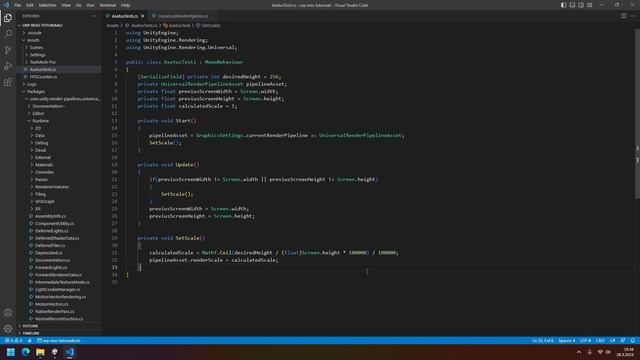Click the Assets breadcrumb item
The image size is (640, 360).
point(113,25)
